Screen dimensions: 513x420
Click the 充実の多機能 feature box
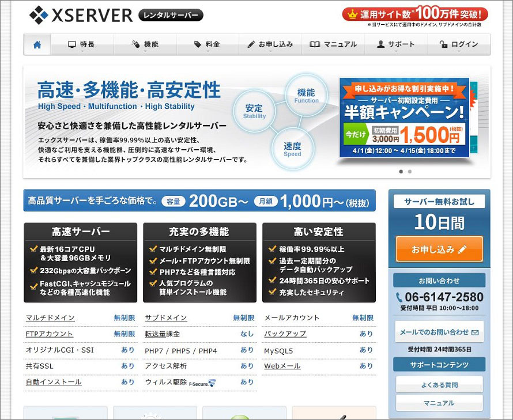click(x=199, y=262)
